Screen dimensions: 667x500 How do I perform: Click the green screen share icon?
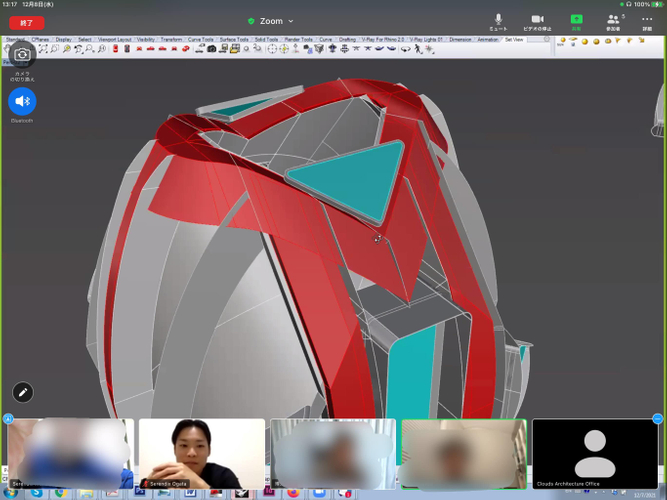(x=576, y=21)
